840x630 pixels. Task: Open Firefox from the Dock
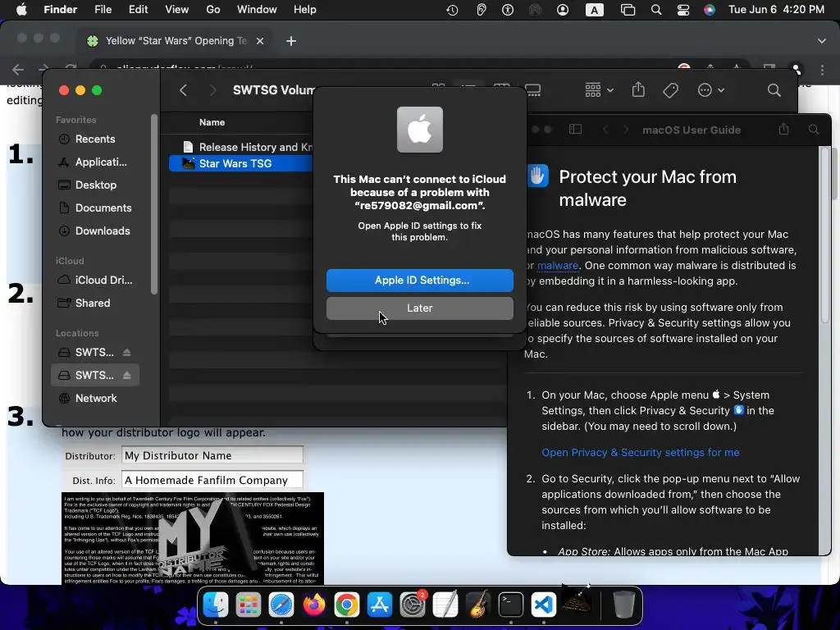coord(314,605)
